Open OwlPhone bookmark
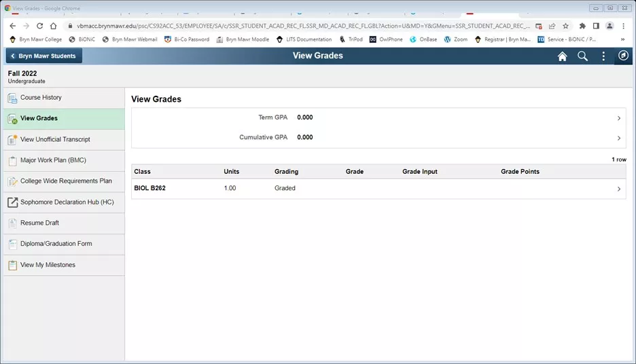The width and height of the screenshot is (636, 364). [386, 39]
